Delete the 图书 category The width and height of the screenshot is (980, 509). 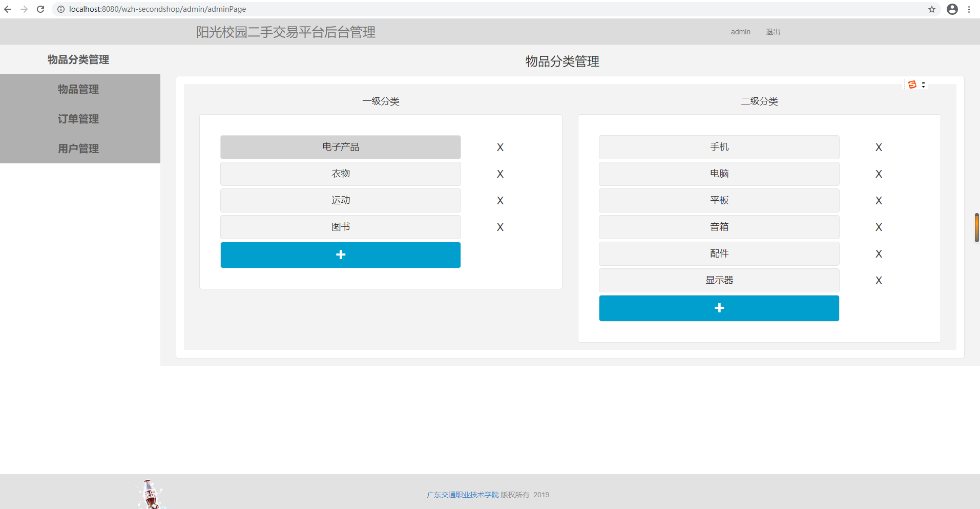click(x=500, y=227)
